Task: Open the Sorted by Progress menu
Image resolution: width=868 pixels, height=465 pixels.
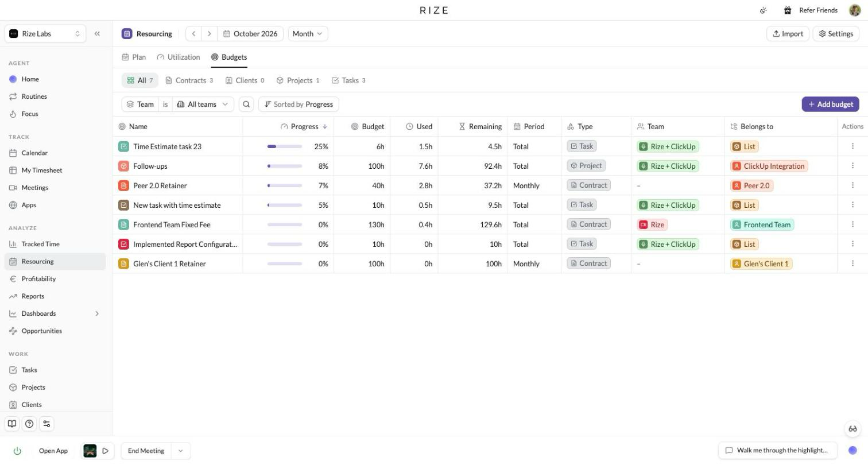Action: click(299, 104)
